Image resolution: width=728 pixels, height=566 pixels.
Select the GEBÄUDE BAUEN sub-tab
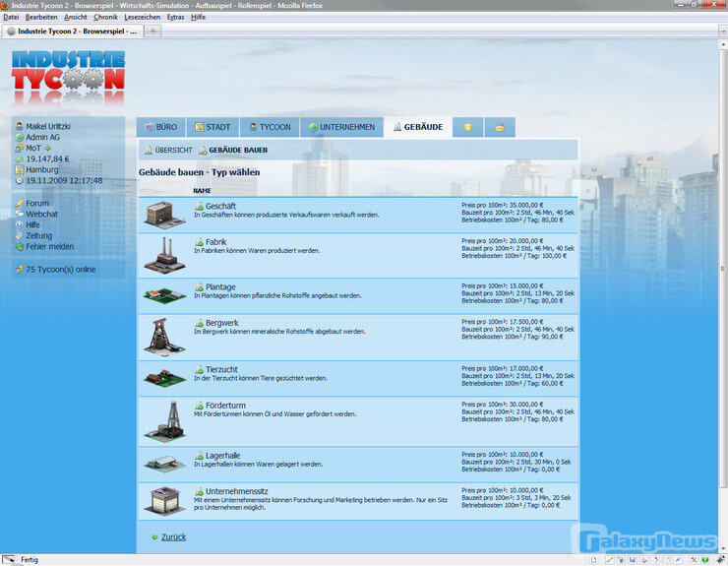pos(233,150)
